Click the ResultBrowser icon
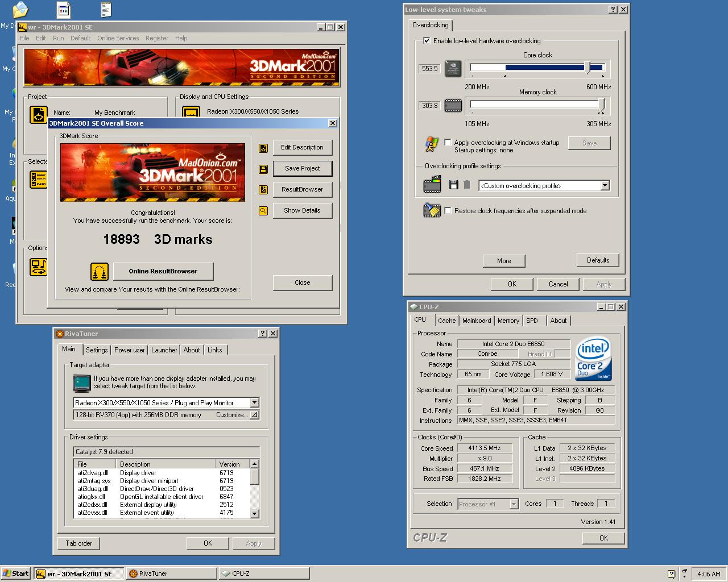This screenshot has width=728, height=582. [263, 190]
